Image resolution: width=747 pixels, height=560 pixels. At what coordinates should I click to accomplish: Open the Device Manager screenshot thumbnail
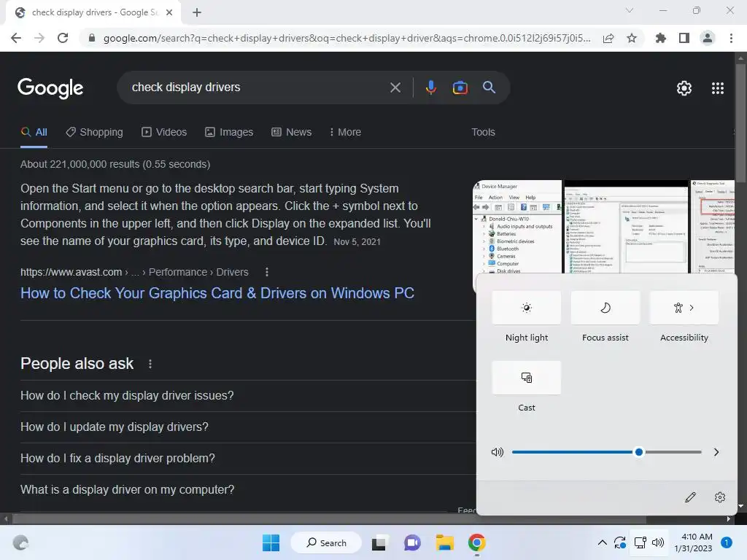[x=517, y=227]
